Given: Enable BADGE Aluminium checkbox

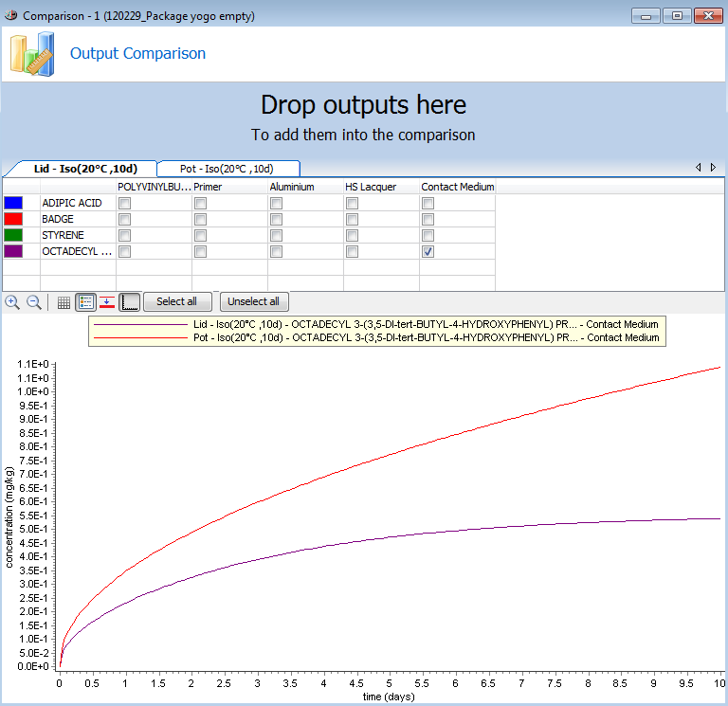Looking at the screenshot, I should tap(276, 219).
